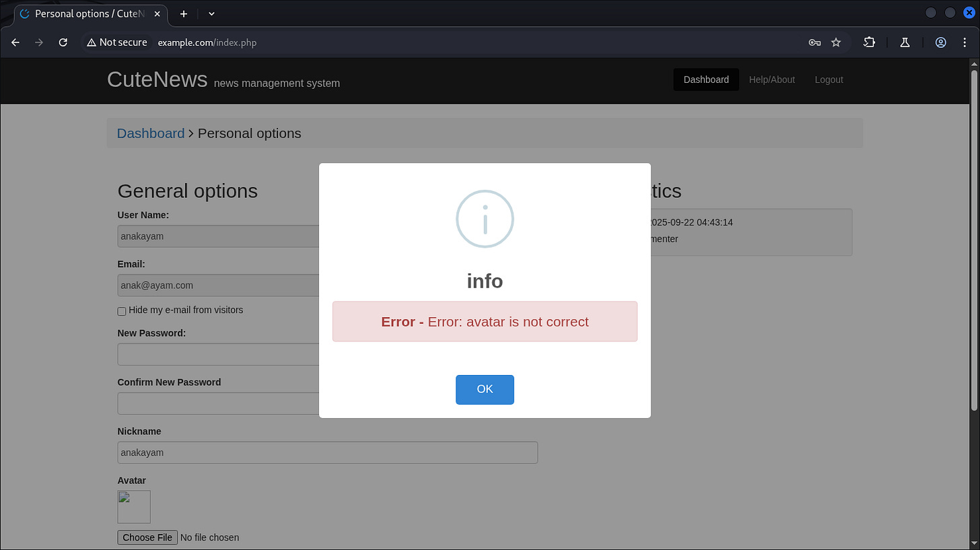Focus the address bar URL example.com/index.php
This screenshot has height=550, width=980.
pyautogui.click(x=207, y=42)
